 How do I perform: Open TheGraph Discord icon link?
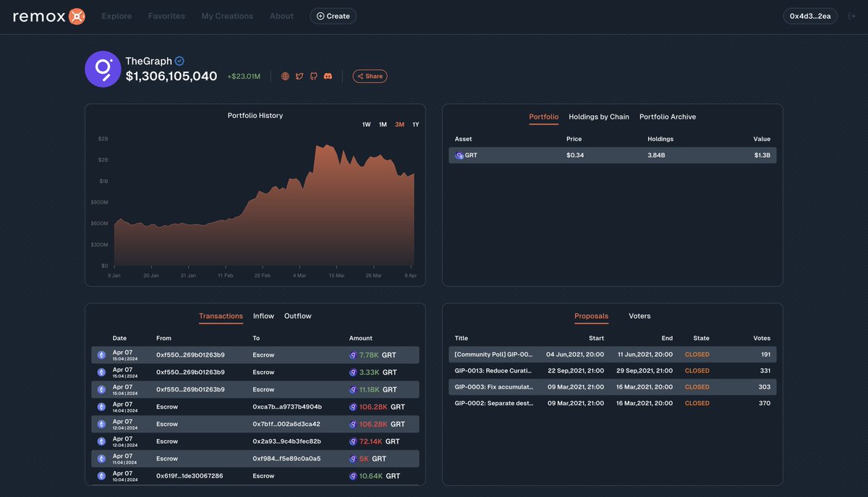click(x=328, y=76)
